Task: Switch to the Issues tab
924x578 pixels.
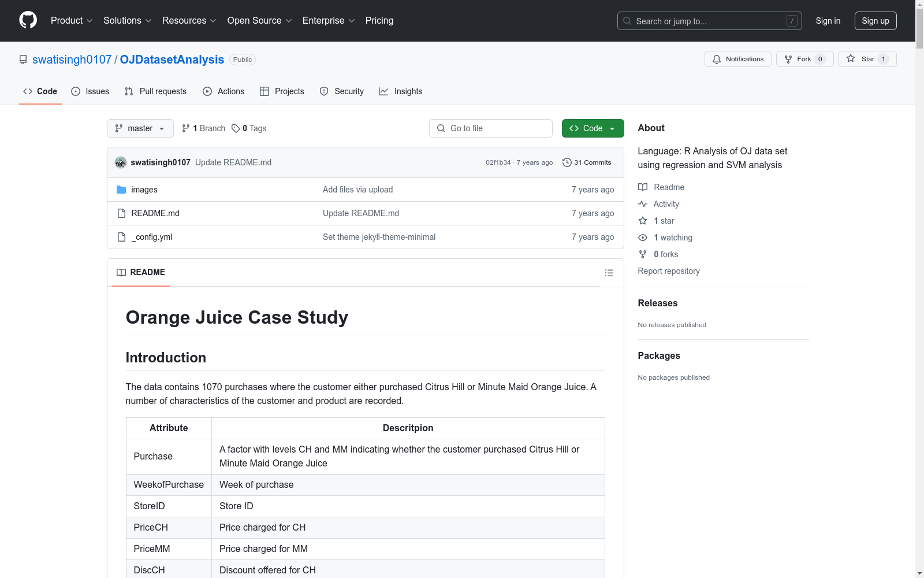Action: tap(90, 91)
